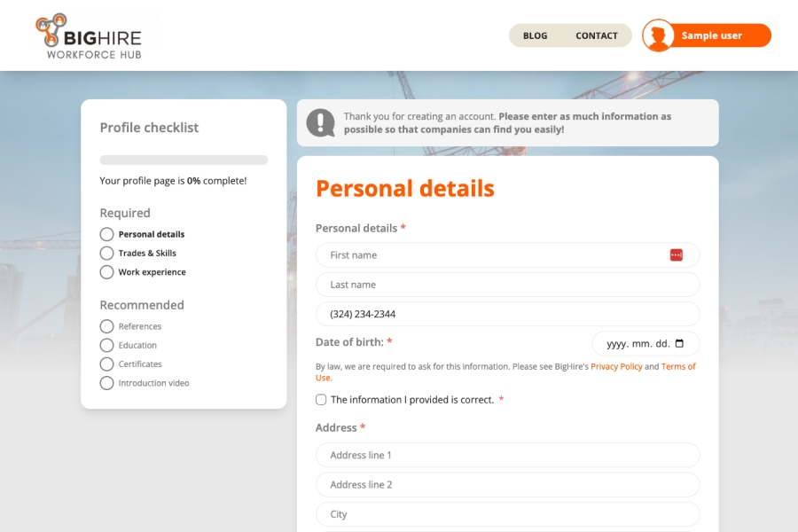This screenshot has height=532, width=798.
Task: Check the information provided is correct checkbox
Action: pos(321,400)
